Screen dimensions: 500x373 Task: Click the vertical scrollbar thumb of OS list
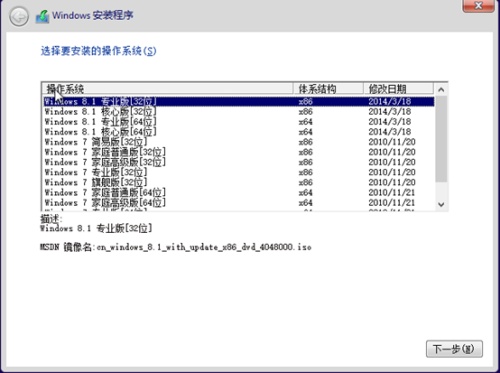pyautogui.click(x=441, y=139)
